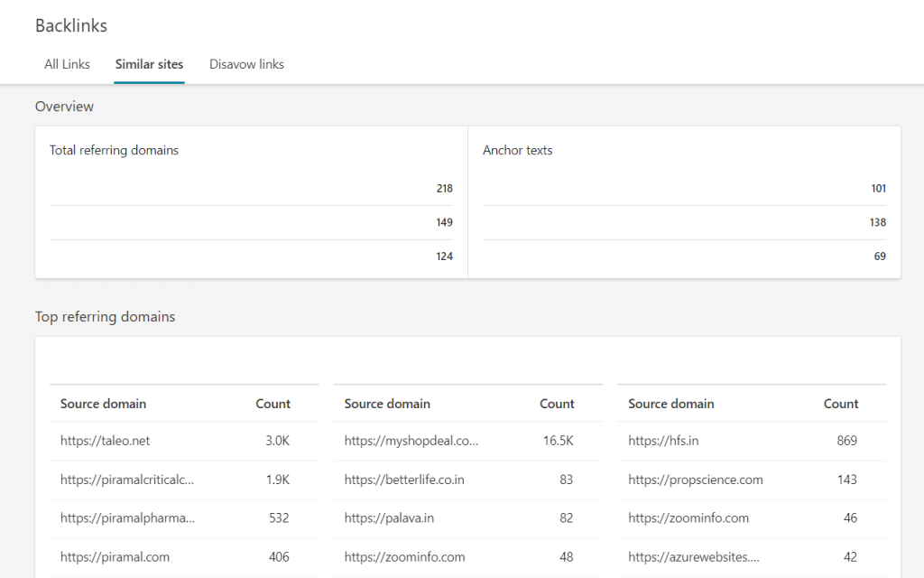This screenshot has height=578, width=924.
Task: Click the 149 referring domains value
Action: [444, 222]
